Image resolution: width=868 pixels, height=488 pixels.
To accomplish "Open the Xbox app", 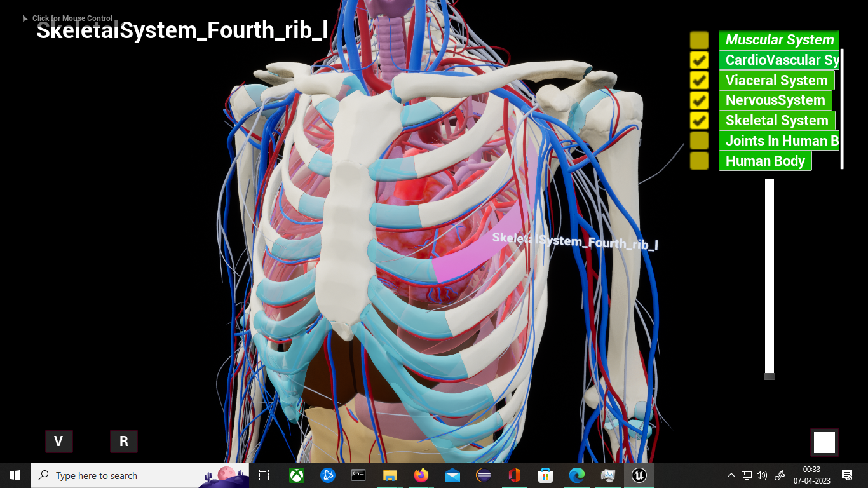I will coord(296,475).
